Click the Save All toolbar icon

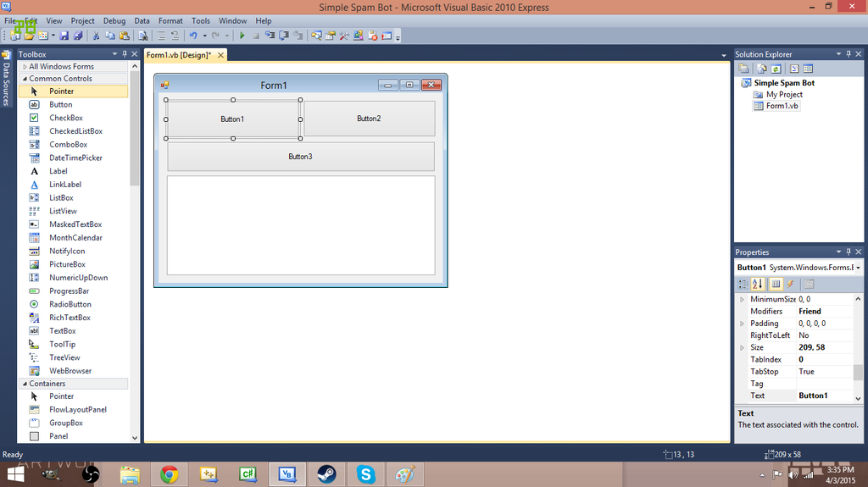click(x=78, y=36)
